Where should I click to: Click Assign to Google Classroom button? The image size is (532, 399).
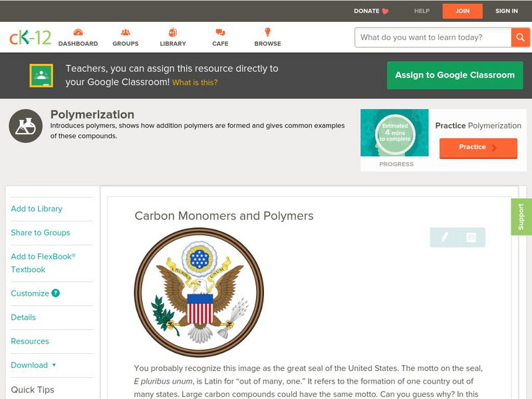[455, 75]
